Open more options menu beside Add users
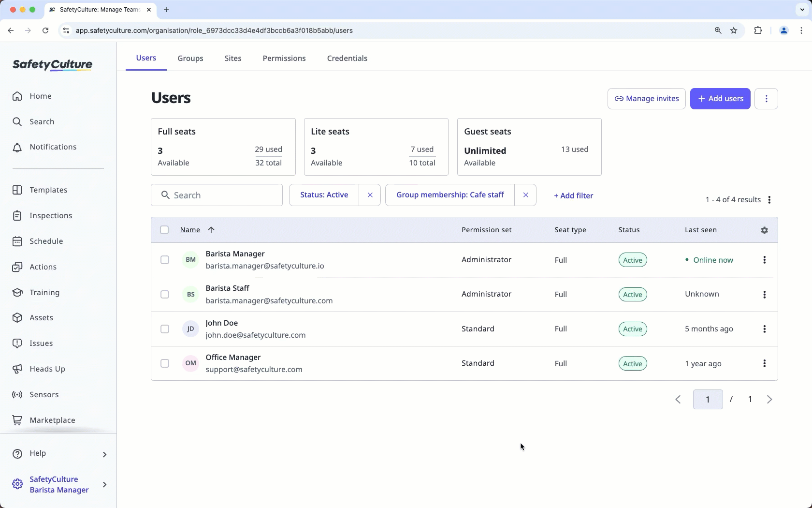Screen dimensions: 812x508 tap(766, 99)
